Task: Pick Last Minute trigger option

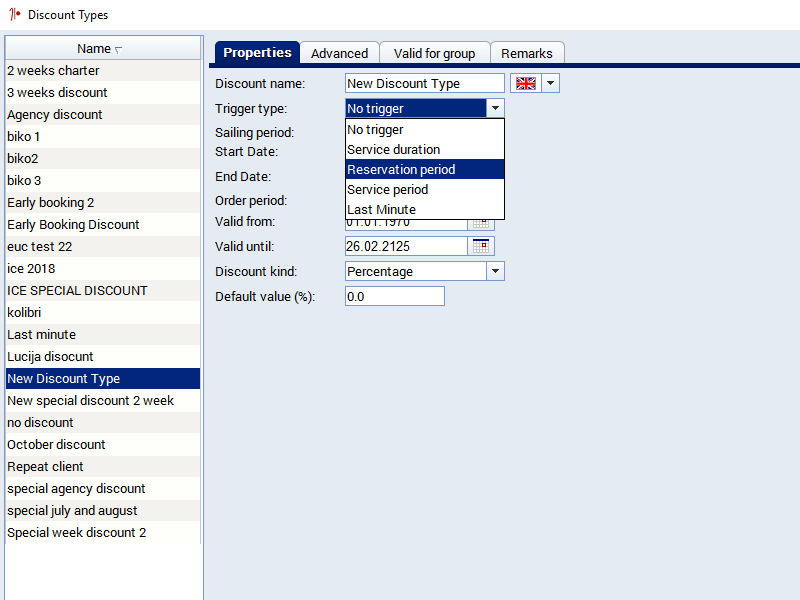Action: click(424, 209)
